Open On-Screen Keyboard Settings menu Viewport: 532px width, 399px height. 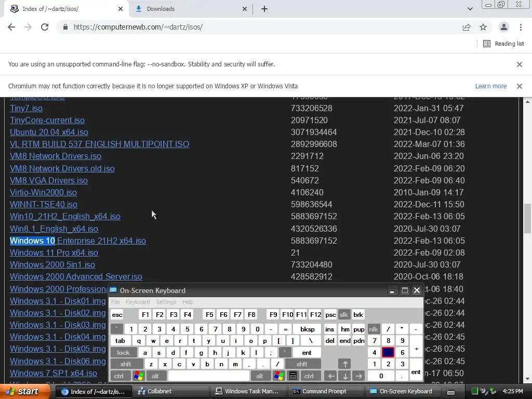(x=166, y=302)
